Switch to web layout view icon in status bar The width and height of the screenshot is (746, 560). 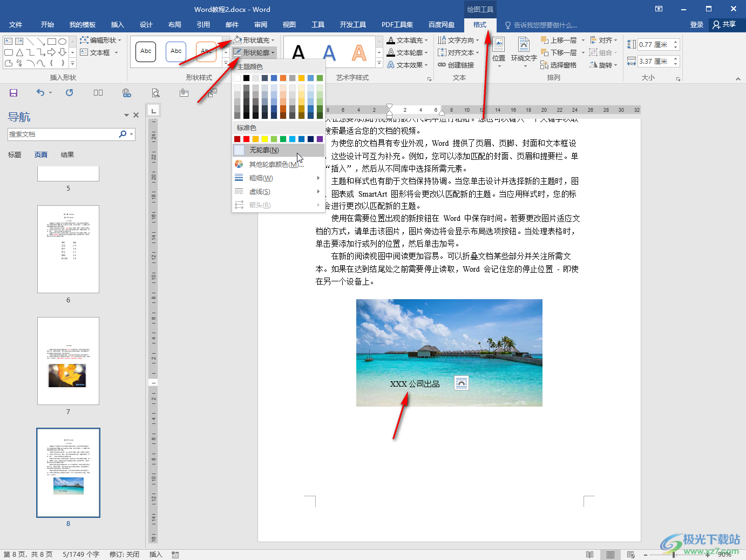click(x=631, y=555)
